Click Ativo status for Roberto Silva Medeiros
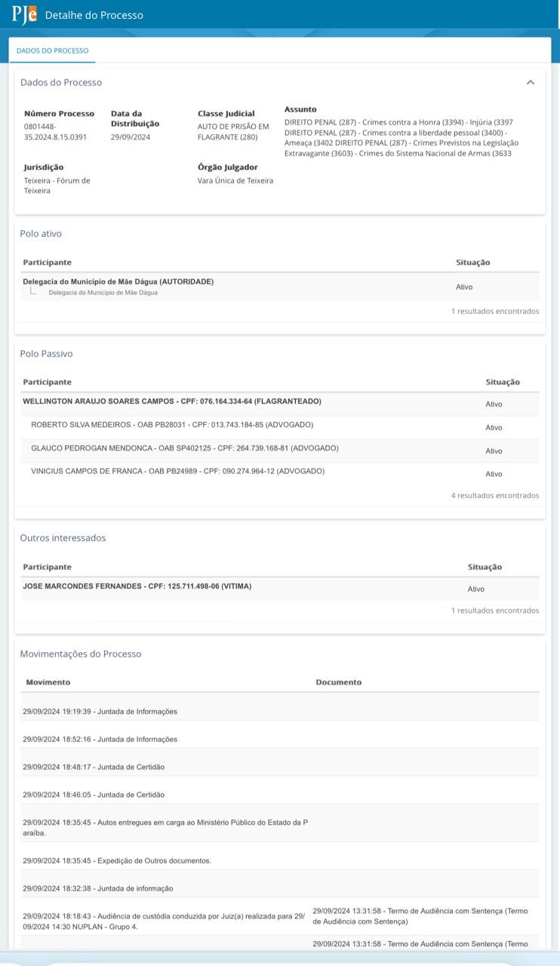 click(x=494, y=427)
